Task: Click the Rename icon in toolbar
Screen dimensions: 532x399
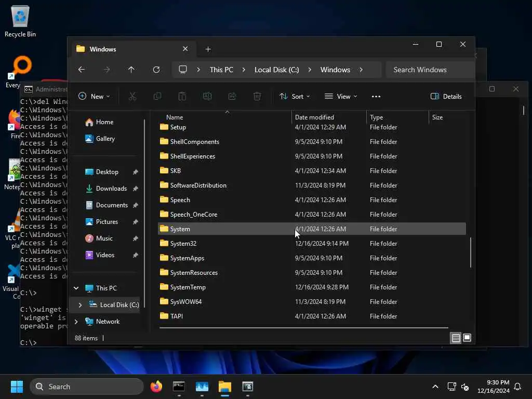Action: pos(207,96)
